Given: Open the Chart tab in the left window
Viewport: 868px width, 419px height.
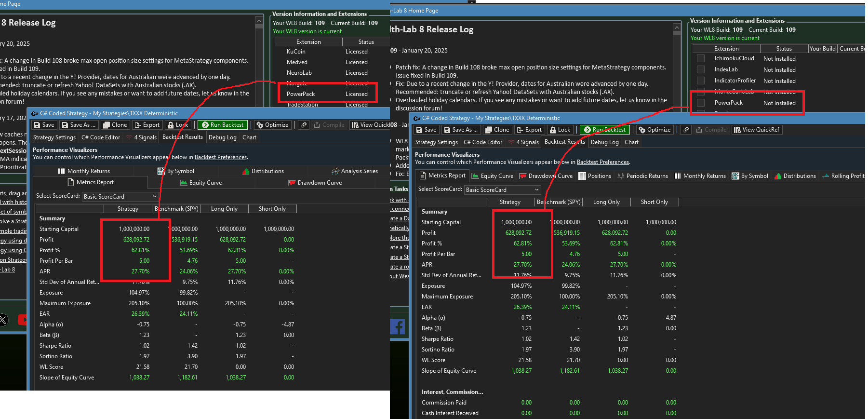Looking at the screenshot, I should 249,137.
